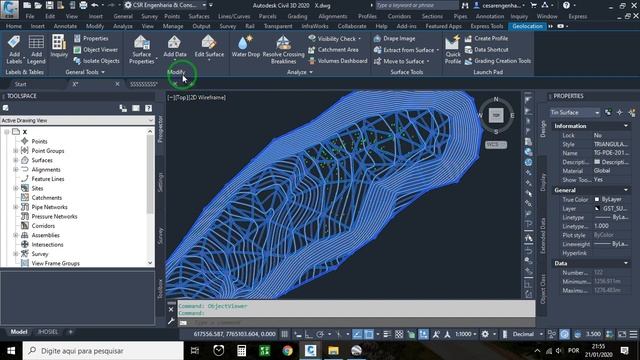Launch the Quick Profile tool
This screenshot has width=640, height=360.
tap(453, 49)
